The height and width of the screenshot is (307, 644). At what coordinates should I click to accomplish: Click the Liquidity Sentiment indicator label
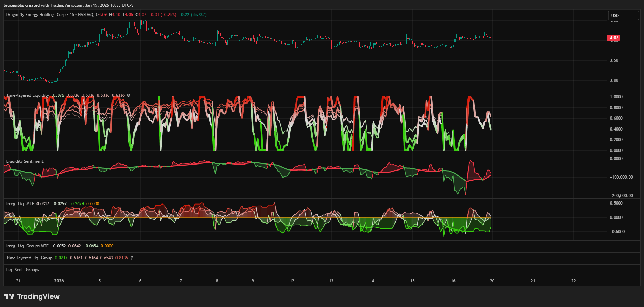(25, 161)
